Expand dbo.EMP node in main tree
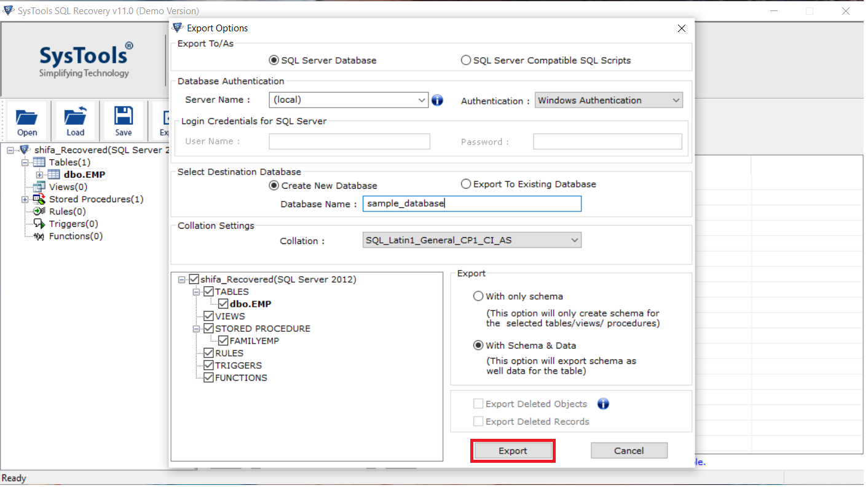The height and width of the screenshot is (488, 868). [40, 175]
